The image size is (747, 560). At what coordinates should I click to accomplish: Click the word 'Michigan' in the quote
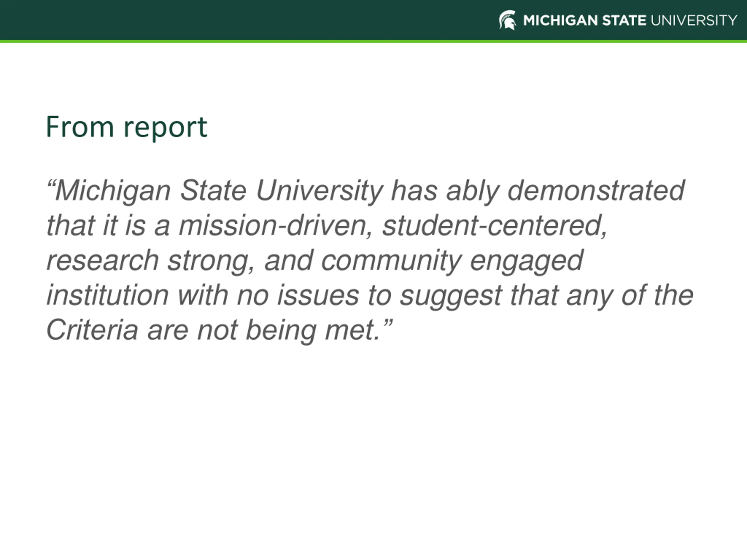[x=113, y=191]
